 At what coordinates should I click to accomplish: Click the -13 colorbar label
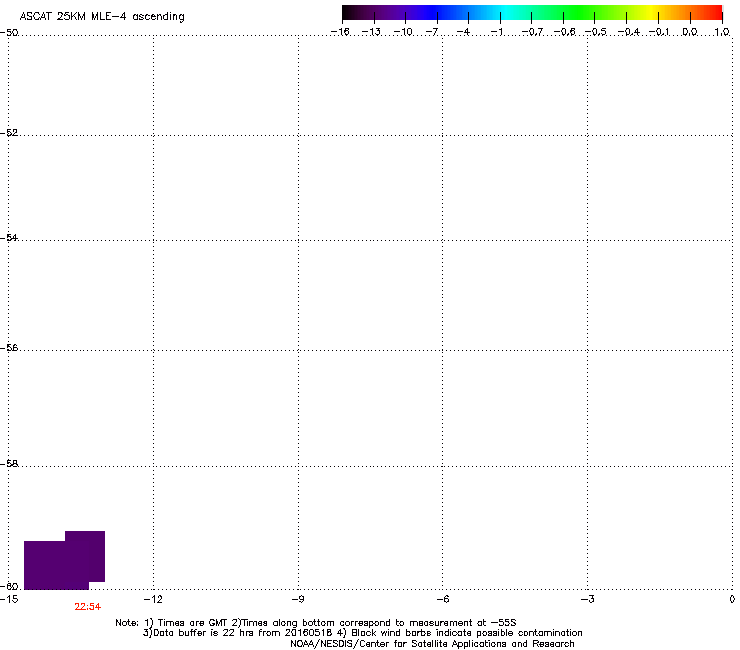(371, 32)
